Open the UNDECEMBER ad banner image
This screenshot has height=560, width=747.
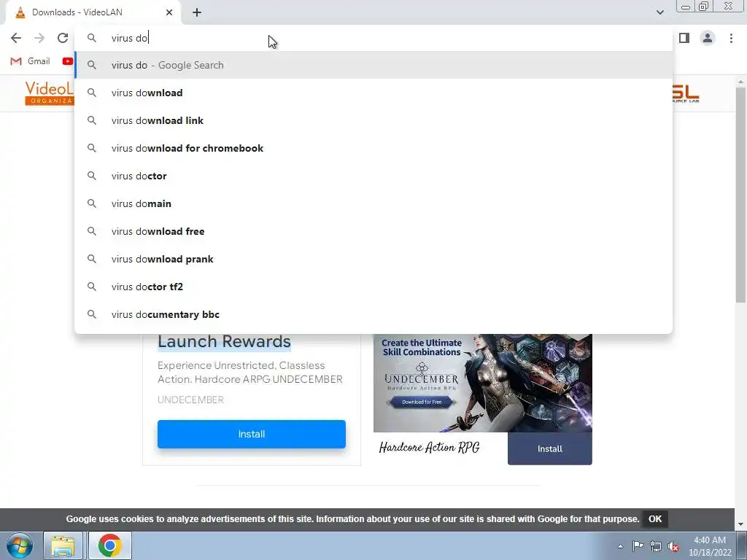483,383
